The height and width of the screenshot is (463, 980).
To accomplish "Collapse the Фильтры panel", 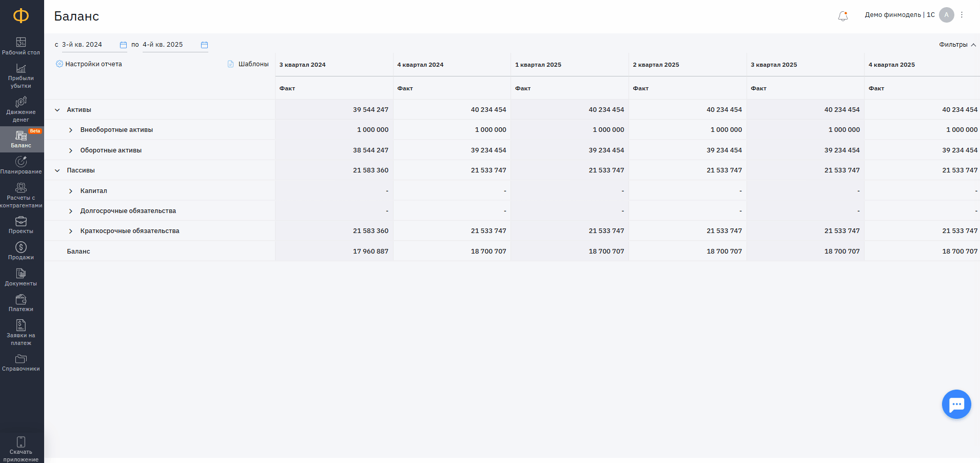I will pos(957,45).
